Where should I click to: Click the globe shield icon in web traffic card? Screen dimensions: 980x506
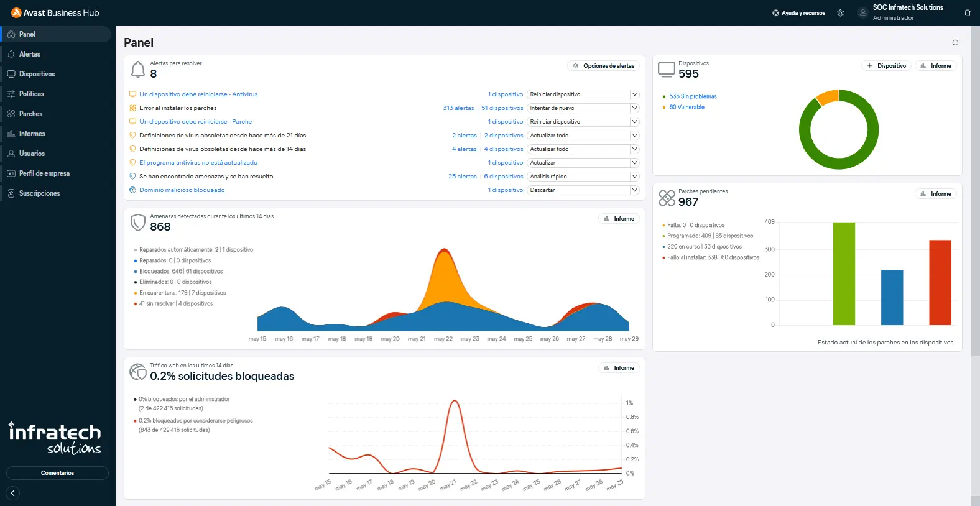138,372
